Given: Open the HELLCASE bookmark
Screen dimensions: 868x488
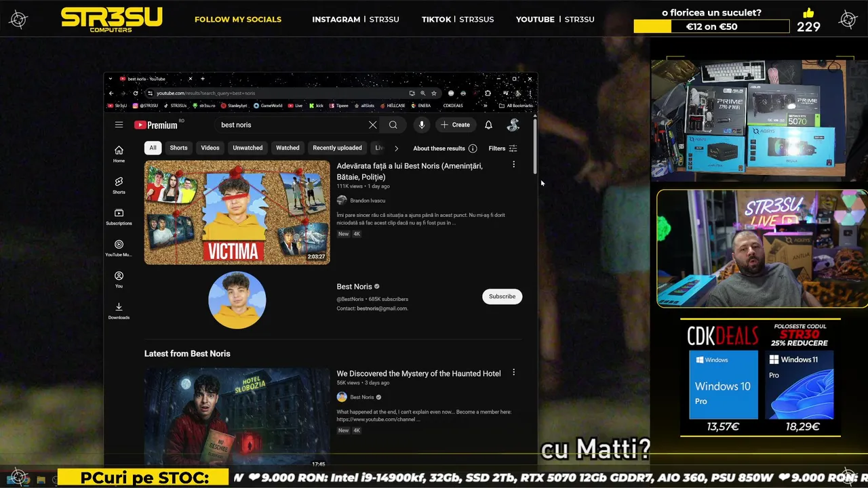Looking at the screenshot, I should (x=392, y=106).
